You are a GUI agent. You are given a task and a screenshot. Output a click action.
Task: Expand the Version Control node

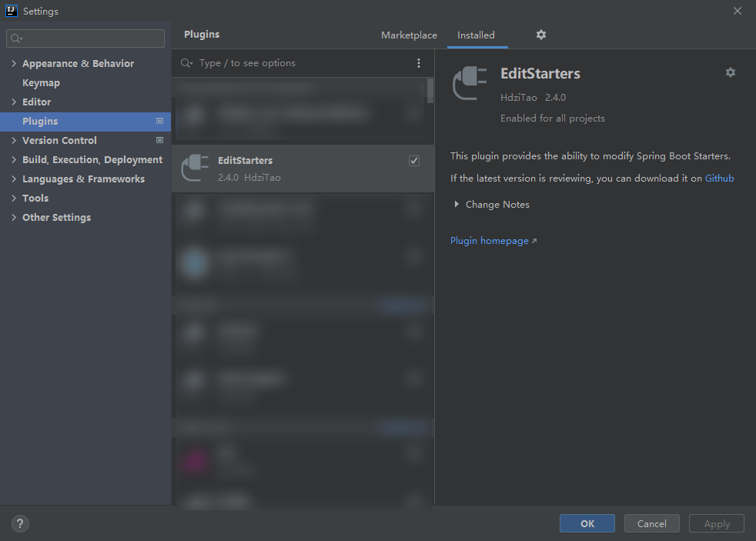(14, 140)
